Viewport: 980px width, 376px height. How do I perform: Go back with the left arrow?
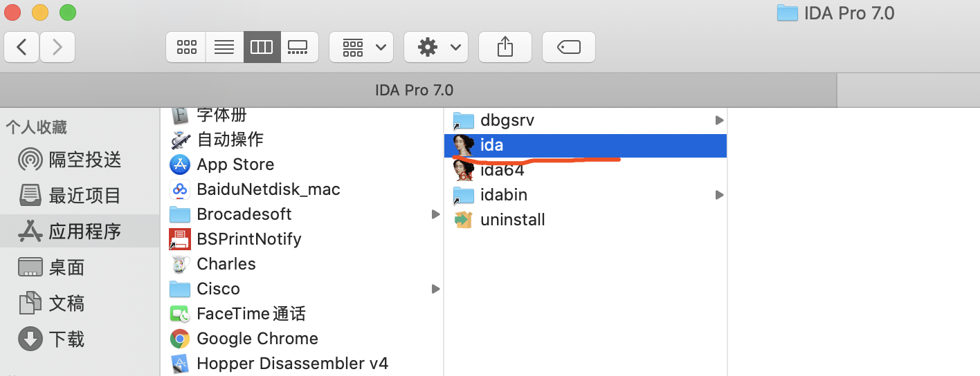pyautogui.click(x=22, y=47)
